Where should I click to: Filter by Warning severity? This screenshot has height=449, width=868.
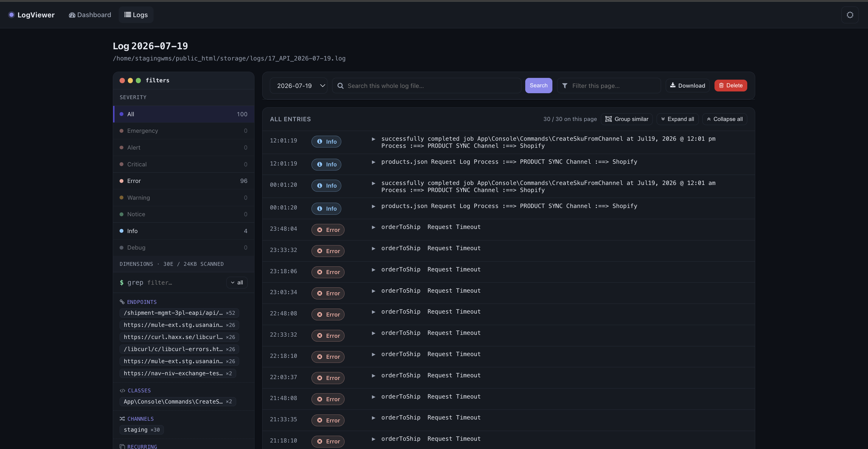pyautogui.click(x=184, y=198)
